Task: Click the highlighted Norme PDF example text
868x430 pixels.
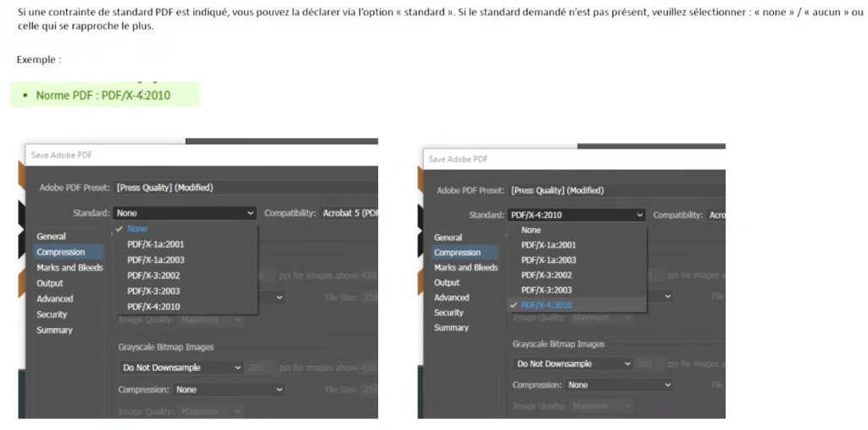Action: [103, 95]
